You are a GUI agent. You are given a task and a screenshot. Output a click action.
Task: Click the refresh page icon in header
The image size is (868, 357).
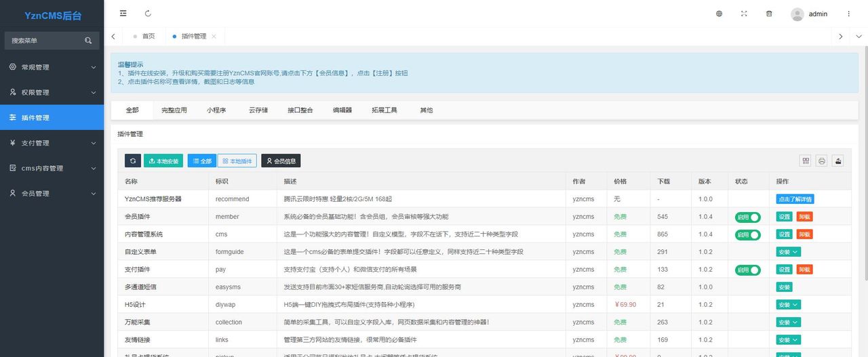point(149,14)
